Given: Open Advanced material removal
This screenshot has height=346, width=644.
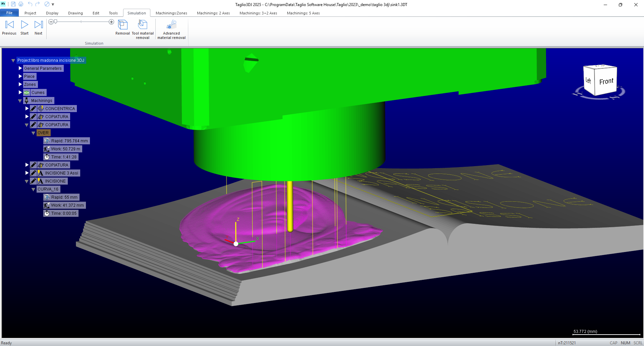Looking at the screenshot, I should (x=171, y=25).
